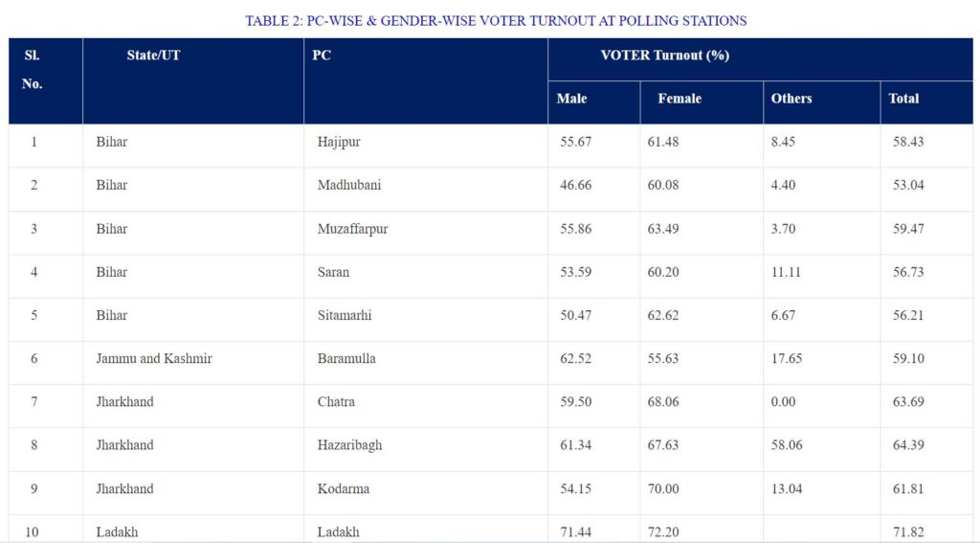Select the Madhubani PC cell
The height and width of the screenshot is (543, 980).
pos(348,185)
